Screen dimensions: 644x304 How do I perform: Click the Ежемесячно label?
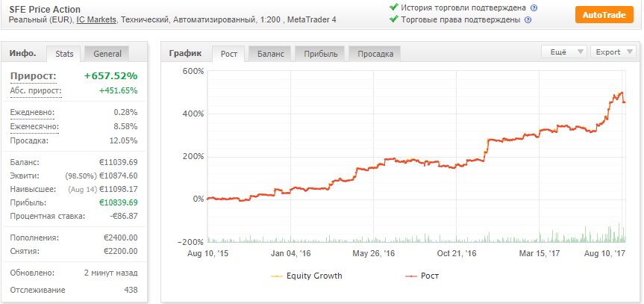34,126
